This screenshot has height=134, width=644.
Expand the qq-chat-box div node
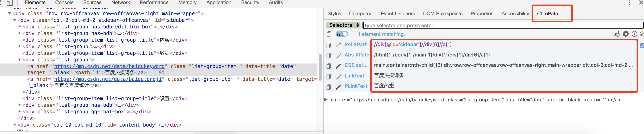(19, 112)
